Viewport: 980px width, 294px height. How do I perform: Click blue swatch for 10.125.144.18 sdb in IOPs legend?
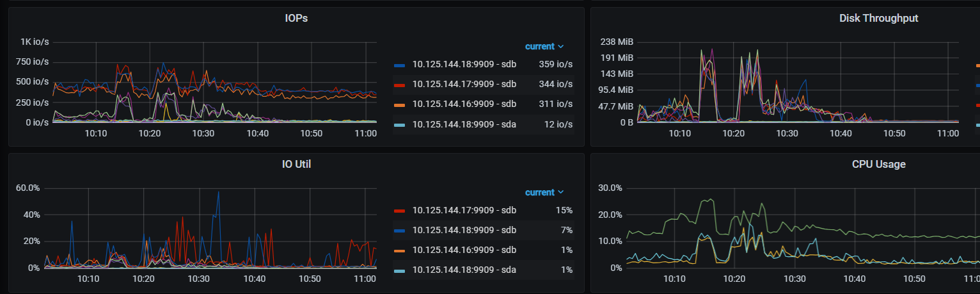(x=400, y=65)
